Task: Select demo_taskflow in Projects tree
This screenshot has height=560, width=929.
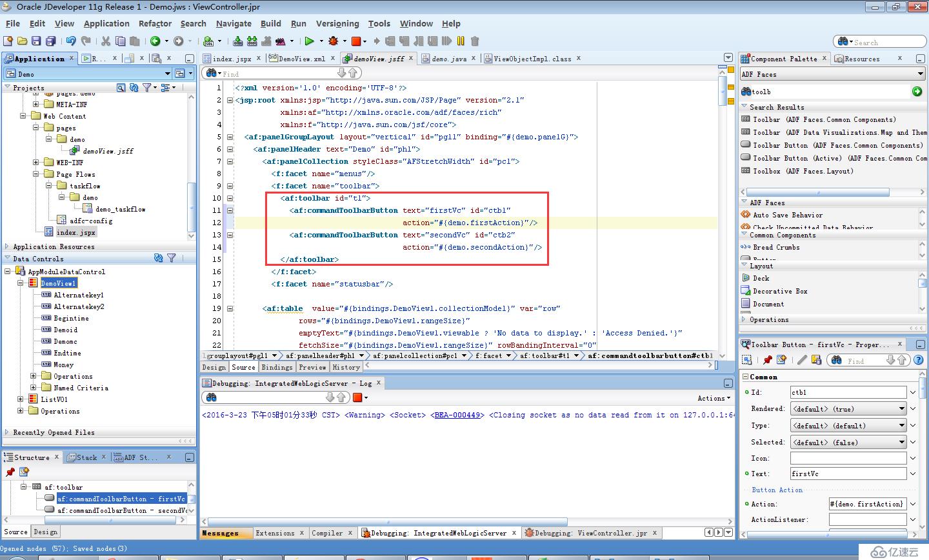Action: [120, 209]
